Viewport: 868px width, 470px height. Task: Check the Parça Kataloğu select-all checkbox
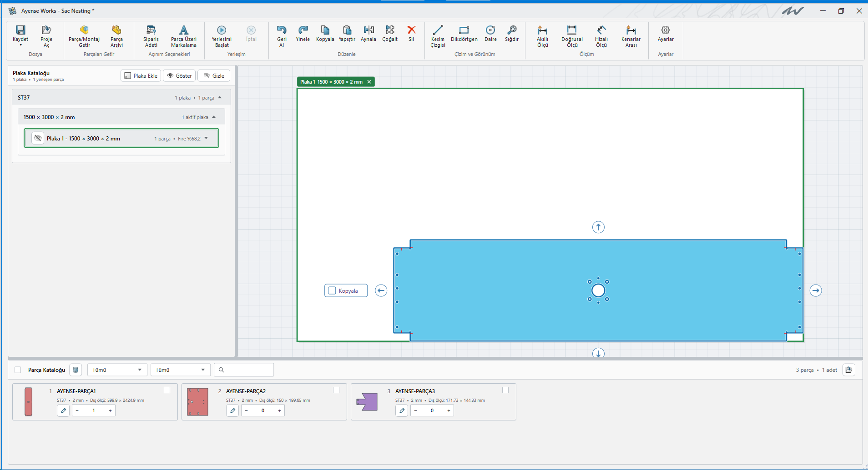18,370
